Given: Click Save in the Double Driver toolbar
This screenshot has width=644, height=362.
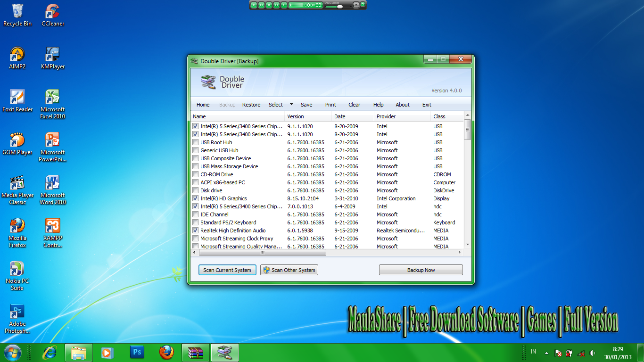Looking at the screenshot, I should (306, 105).
